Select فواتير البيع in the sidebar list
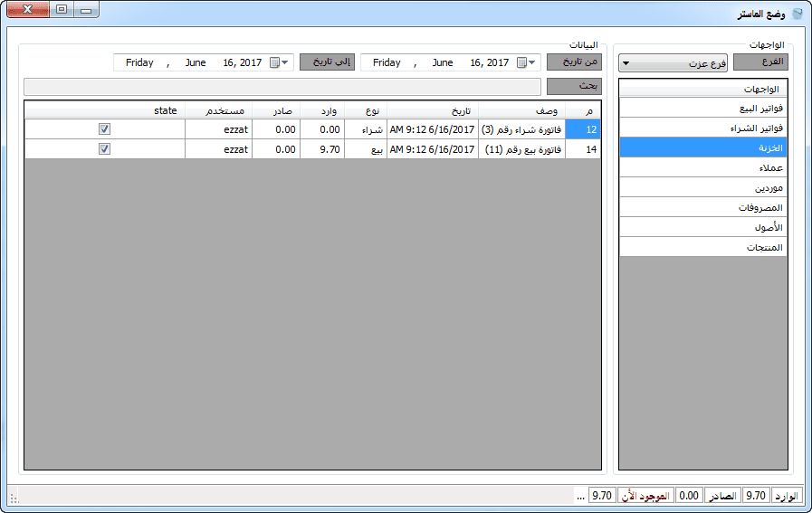 point(703,109)
